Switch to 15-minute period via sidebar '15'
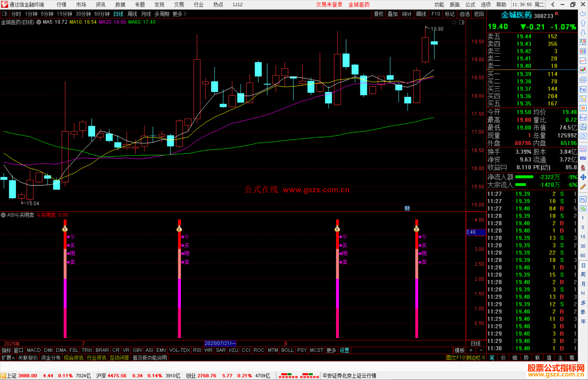The width and height of the screenshot is (588, 380). [x=583, y=237]
